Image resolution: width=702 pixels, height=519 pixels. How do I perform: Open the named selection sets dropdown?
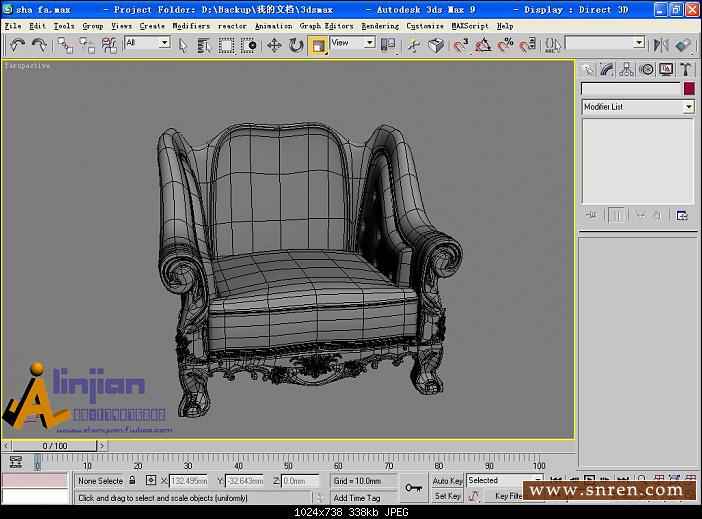click(x=605, y=43)
